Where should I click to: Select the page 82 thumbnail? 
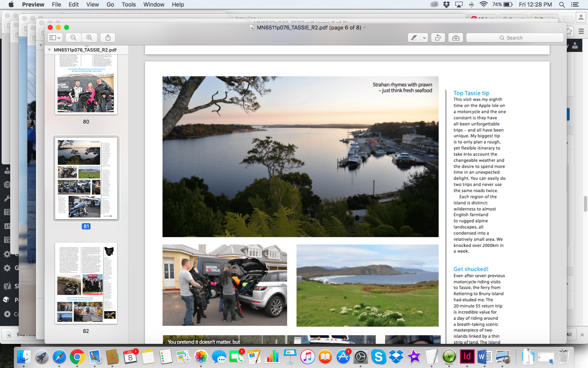(86, 283)
